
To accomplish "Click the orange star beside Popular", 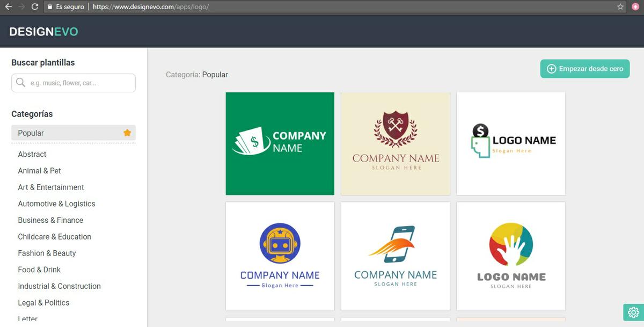I will click(x=127, y=133).
